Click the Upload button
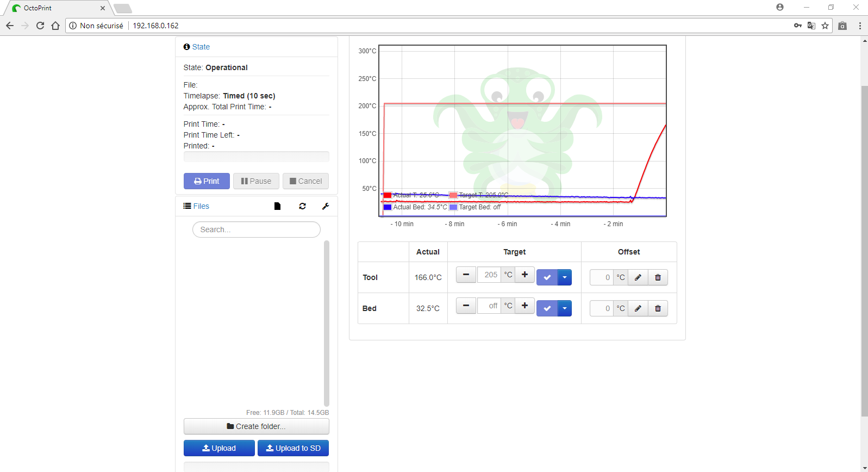 pos(219,448)
